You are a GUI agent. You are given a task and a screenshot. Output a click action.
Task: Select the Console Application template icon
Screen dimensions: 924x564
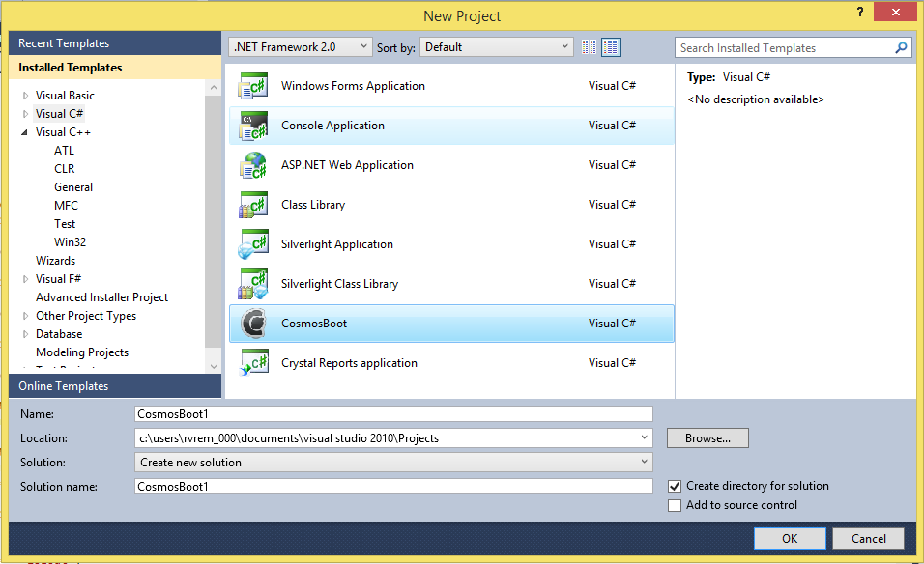point(253,126)
